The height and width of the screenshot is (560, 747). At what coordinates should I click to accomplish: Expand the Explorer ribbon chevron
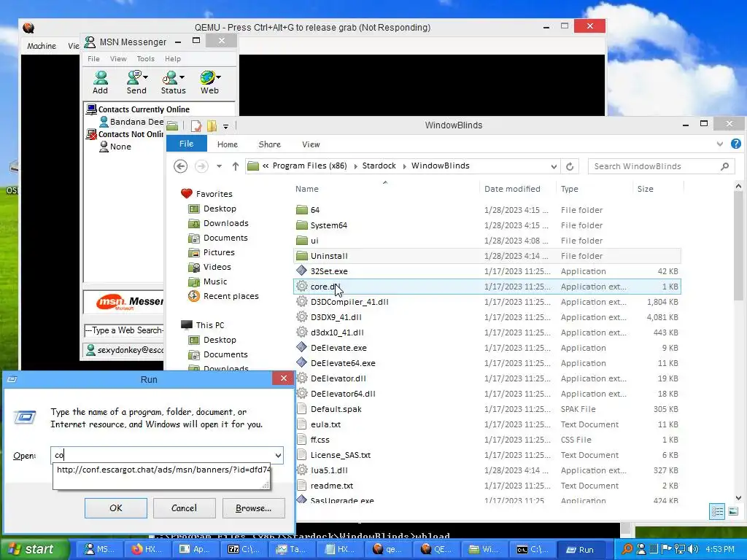pos(720,144)
